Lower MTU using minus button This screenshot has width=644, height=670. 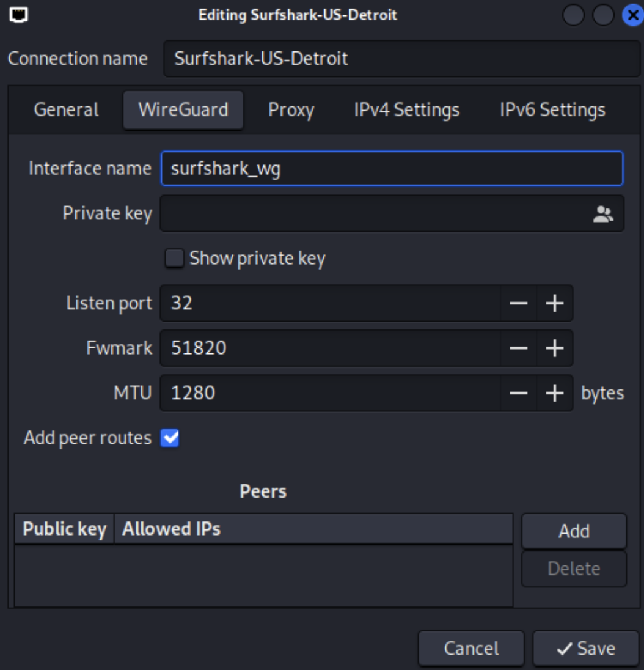coord(518,393)
